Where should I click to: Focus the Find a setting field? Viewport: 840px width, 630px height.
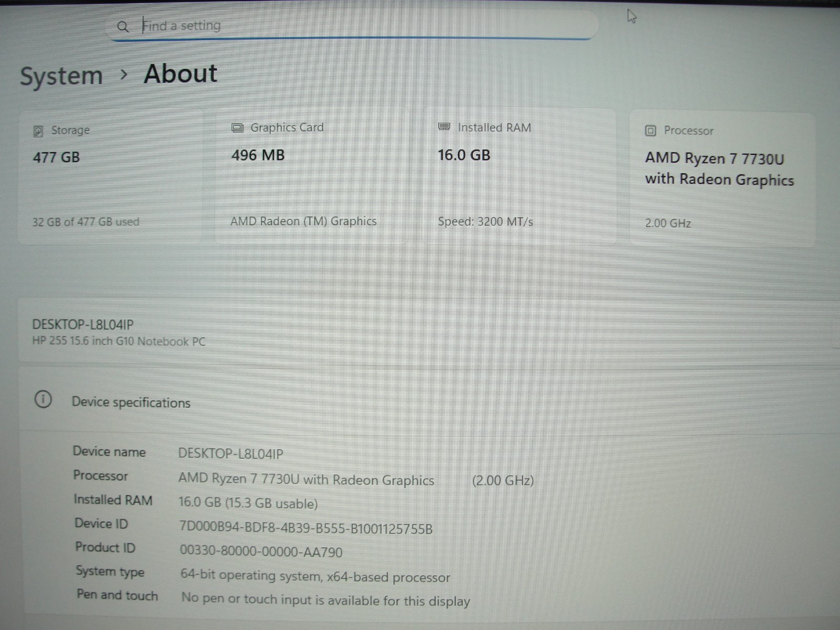point(352,25)
